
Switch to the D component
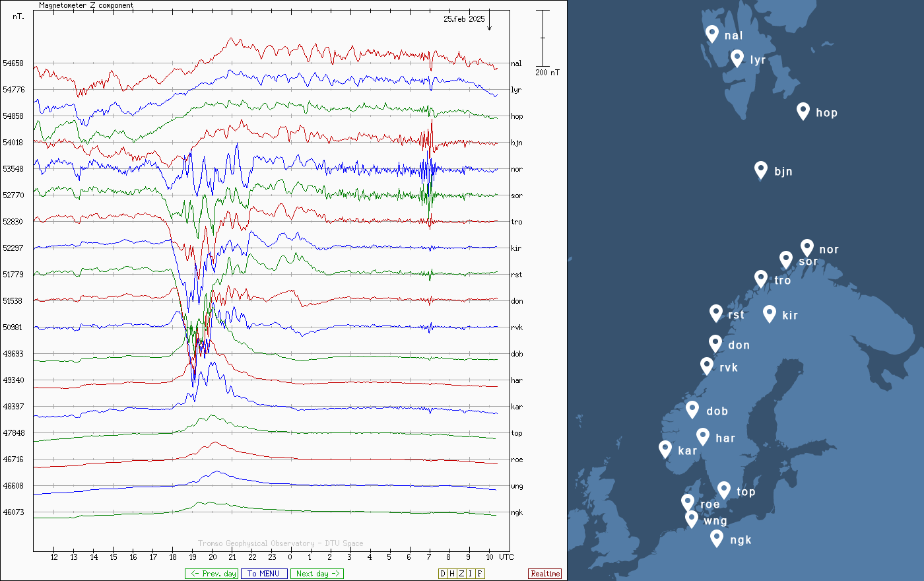tap(443, 574)
